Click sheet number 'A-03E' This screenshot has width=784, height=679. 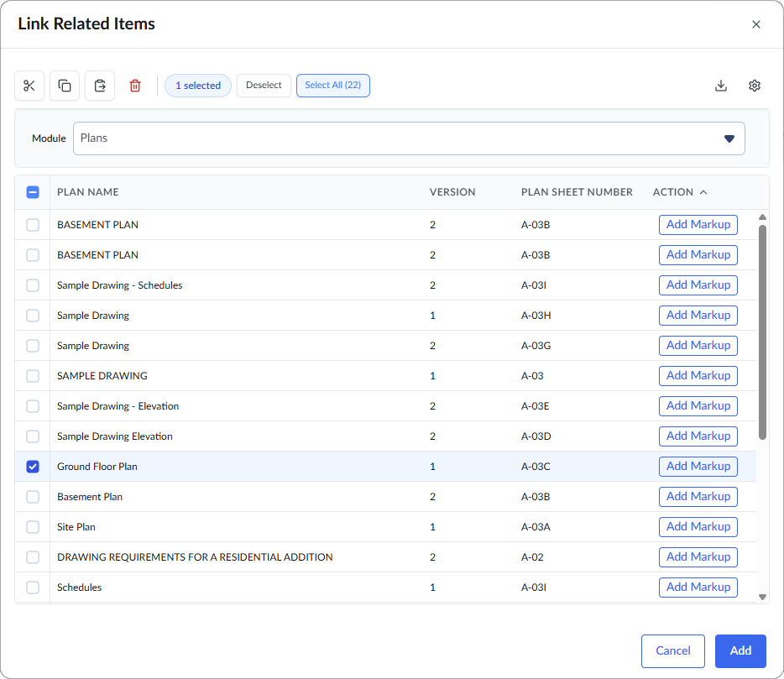535,406
